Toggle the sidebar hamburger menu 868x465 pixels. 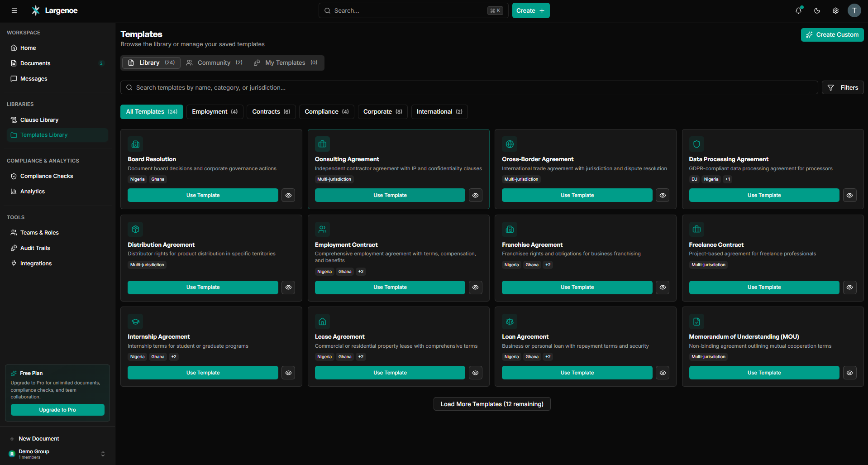pos(14,10)
